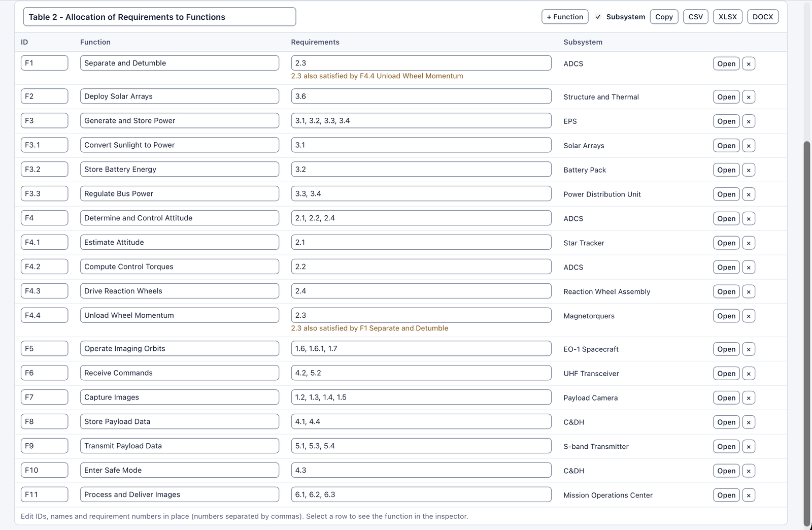The width and height of the screenshot is (812, 530).
Task: Open the F8 Store Payload Data function
Action: coord(726,422)
